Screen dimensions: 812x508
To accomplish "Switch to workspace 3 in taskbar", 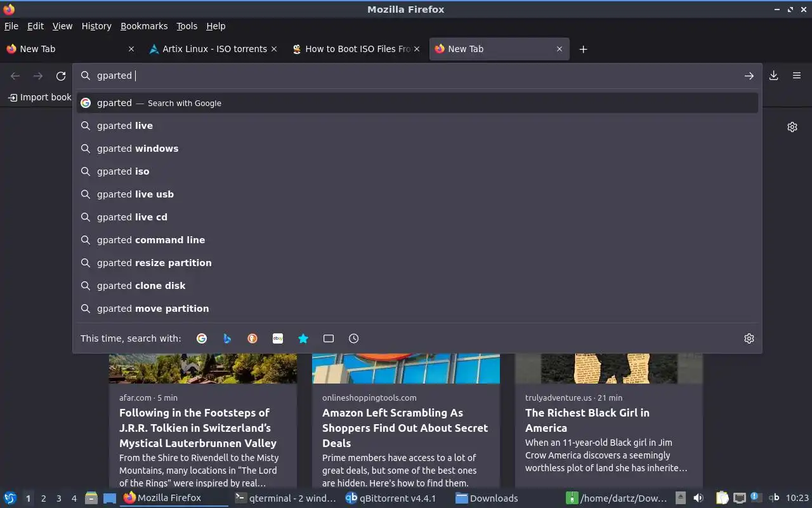I will pyautogui.click(x=59, y=498).
